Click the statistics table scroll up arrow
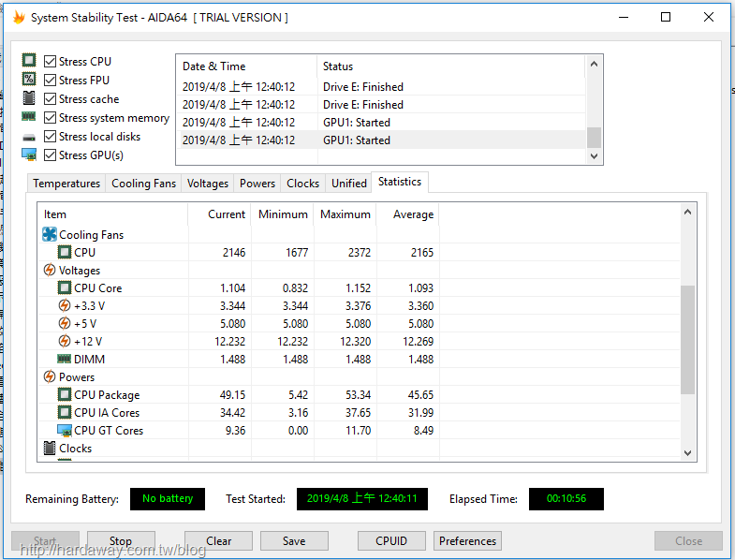The image size is (735, 560). point(687,212)
